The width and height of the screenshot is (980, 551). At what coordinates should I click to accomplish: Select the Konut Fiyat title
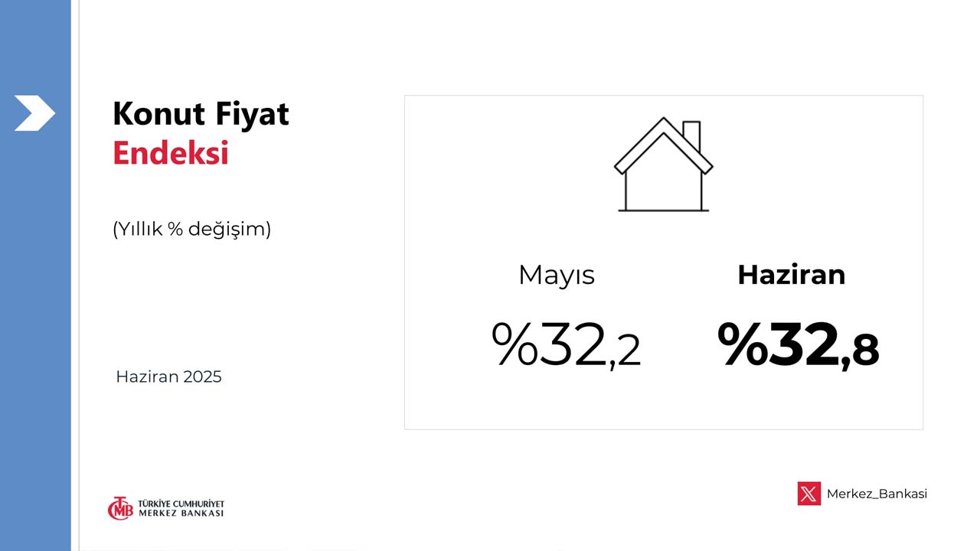pos(201,114)
